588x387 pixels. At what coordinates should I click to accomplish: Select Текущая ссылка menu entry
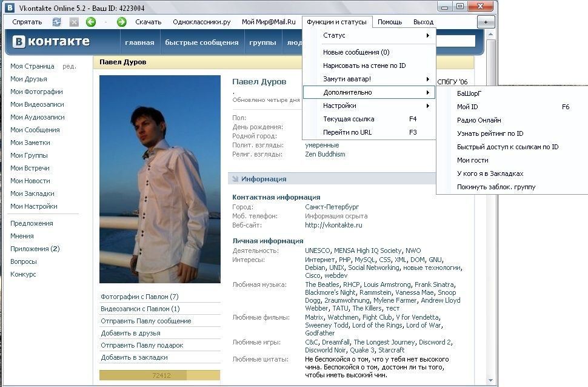[369, 119]
